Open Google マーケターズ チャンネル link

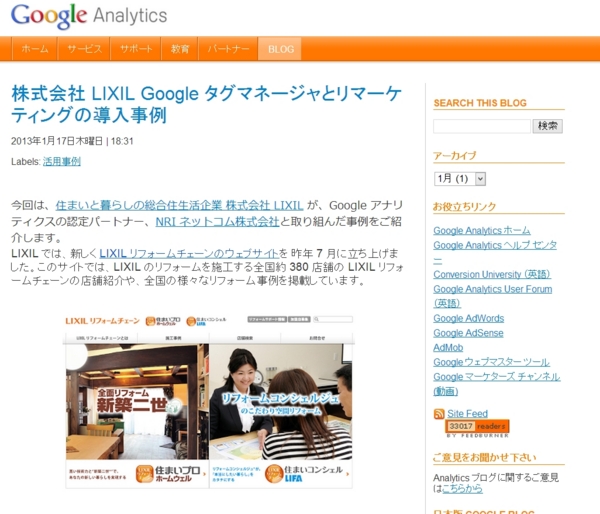[x=497, y=377]
